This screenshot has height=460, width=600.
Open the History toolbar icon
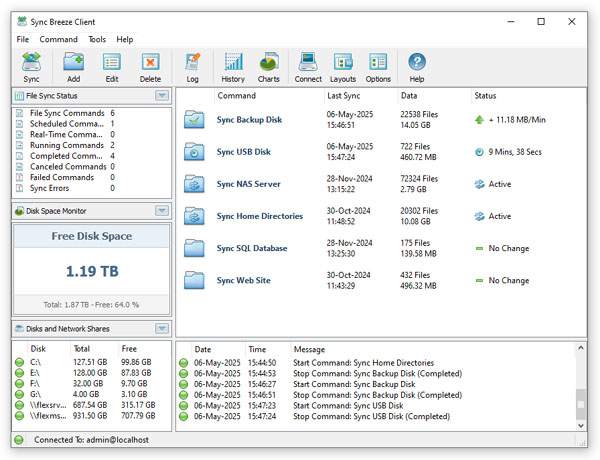(x=233, y=67)
